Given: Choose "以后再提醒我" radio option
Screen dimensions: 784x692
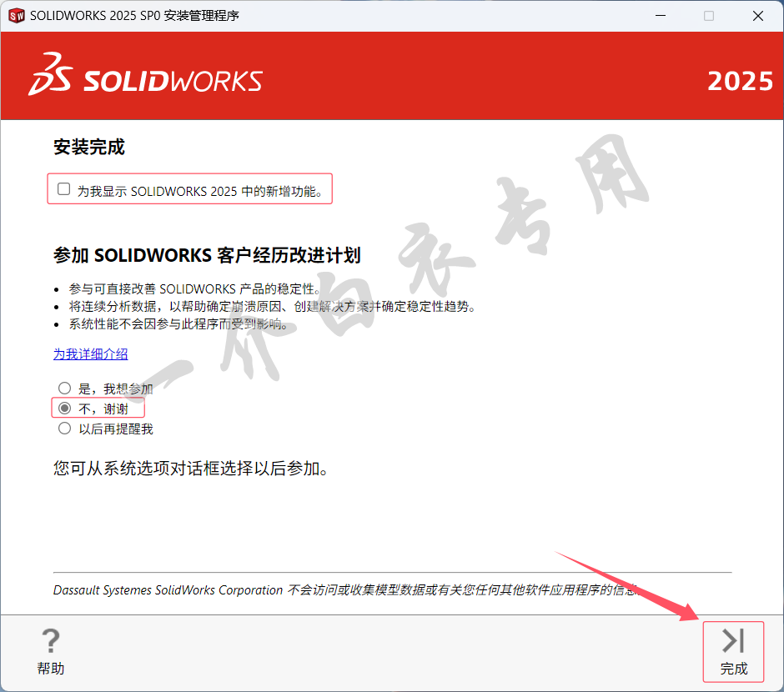Looking at the screenshot, I should click(64, 429).
